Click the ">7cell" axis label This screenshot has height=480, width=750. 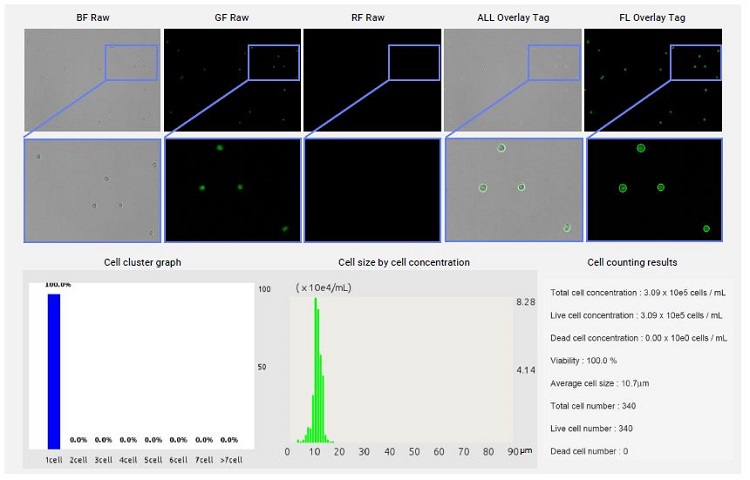click(232, 460)
